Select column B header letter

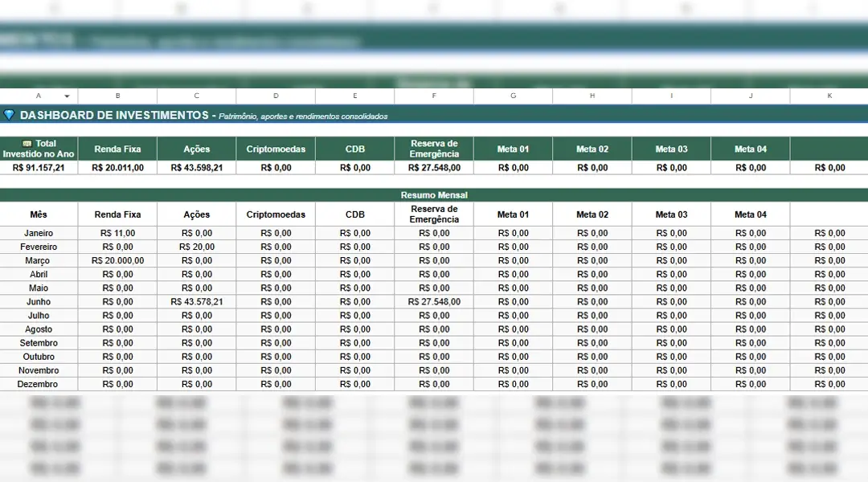pyautogui.click(x=117, y=96)
